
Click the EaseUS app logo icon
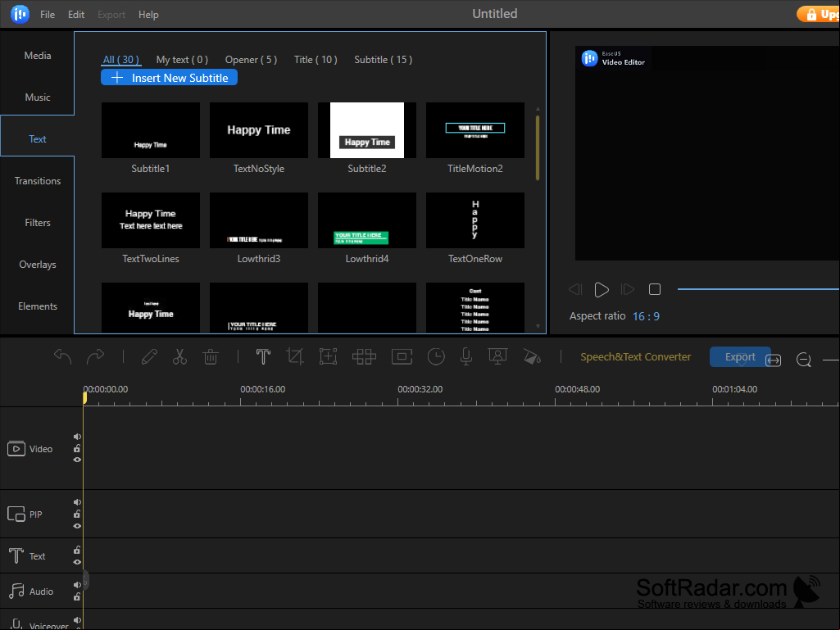point(20,14)
